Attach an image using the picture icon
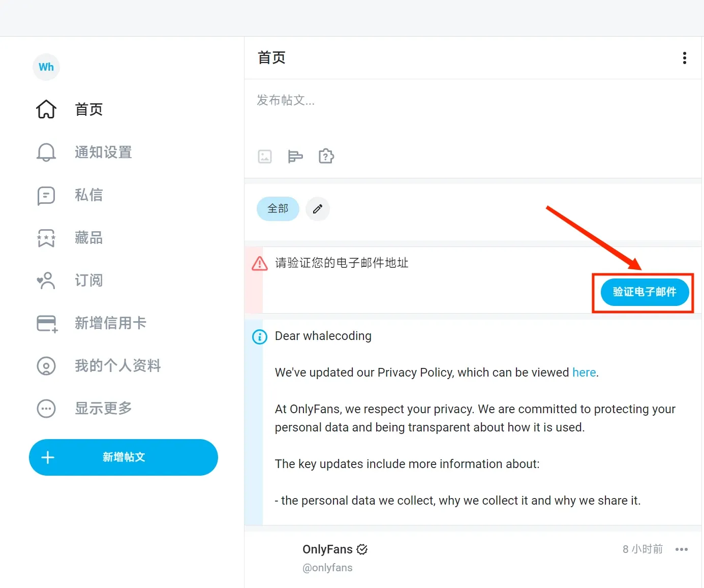 coord(265,157)
